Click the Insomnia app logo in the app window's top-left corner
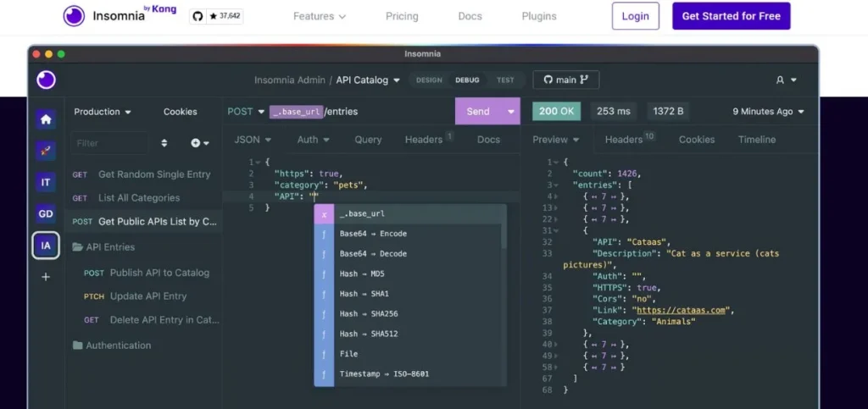Screen dimensions: 868x409 (x=47, y=80)
